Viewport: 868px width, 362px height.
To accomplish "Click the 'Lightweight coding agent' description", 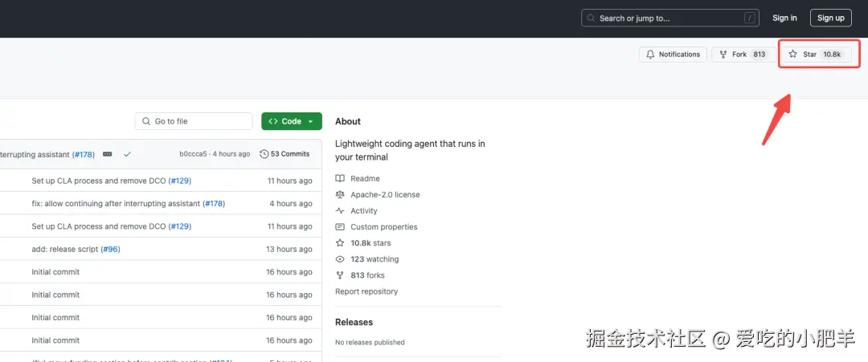I will coord(410,150).
